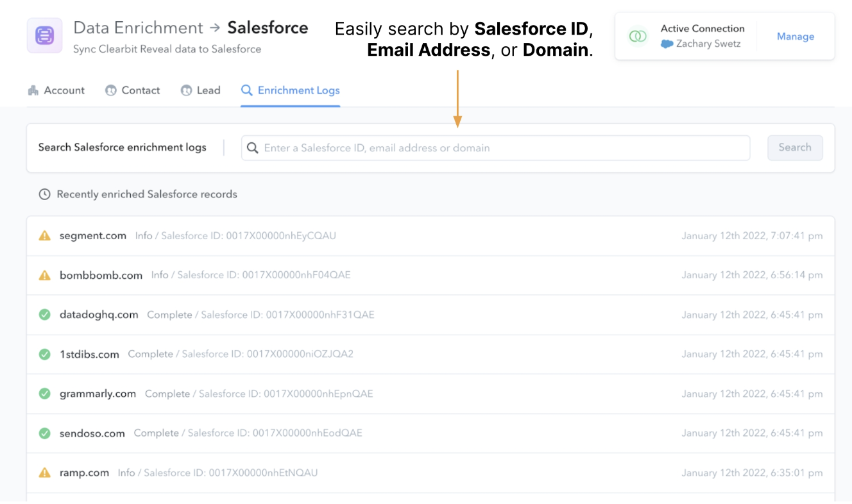Click the warning icon for segment.com

[44, 235]
